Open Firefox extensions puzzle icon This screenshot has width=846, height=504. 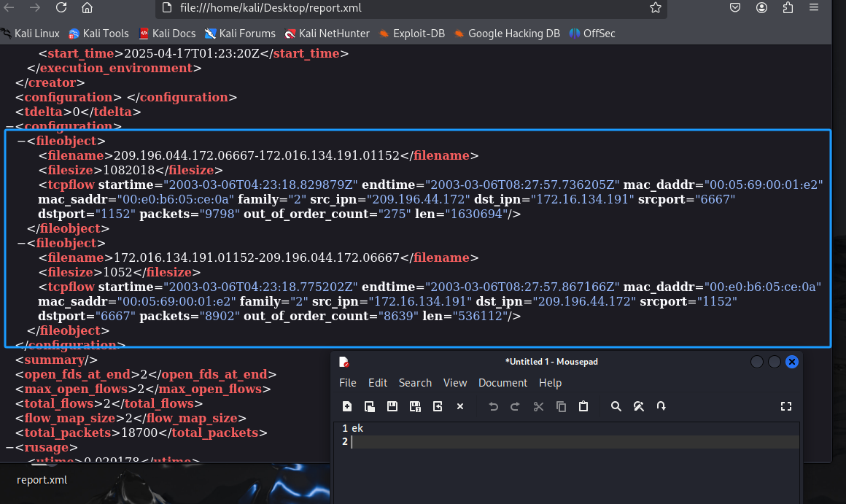(788, 7)
